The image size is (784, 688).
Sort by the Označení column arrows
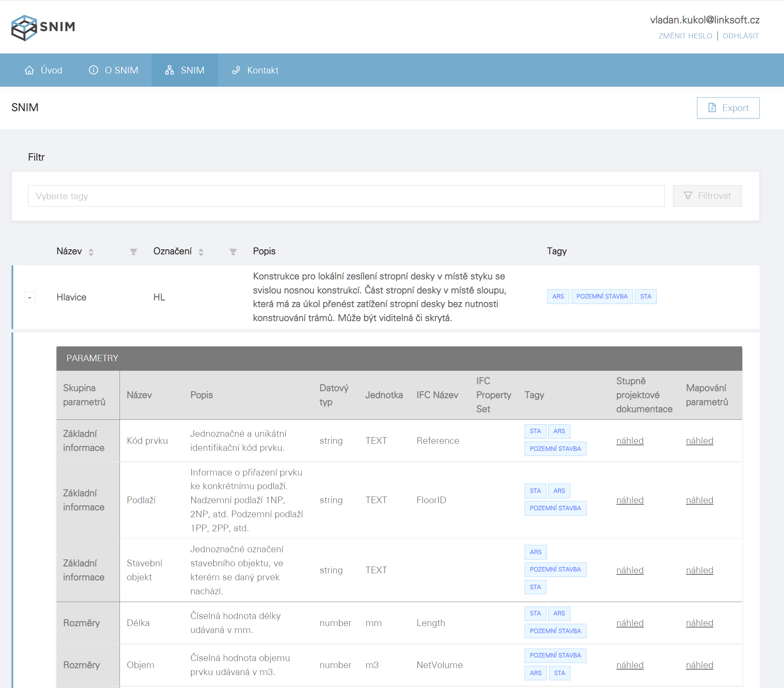(x=201, y=252)
